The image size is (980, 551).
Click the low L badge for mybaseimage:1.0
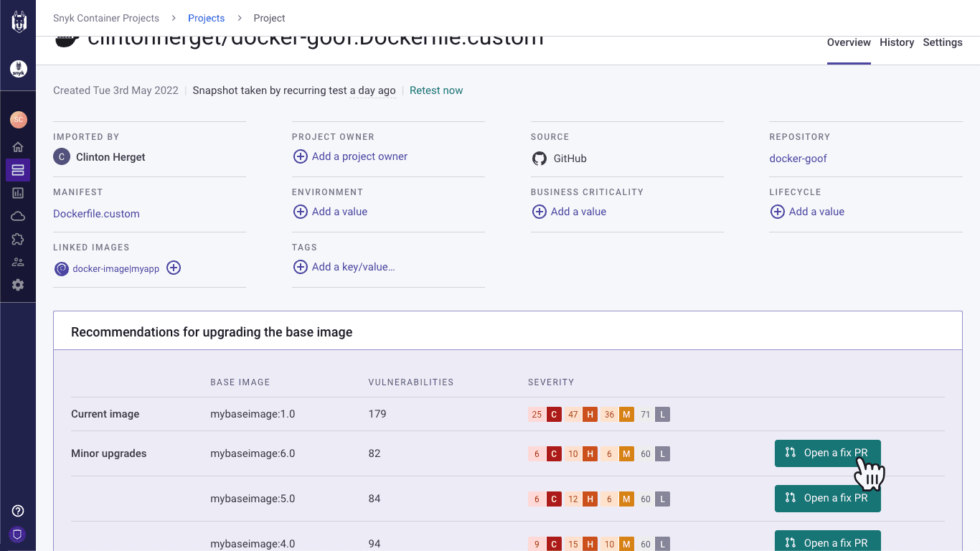coord(663,415)
